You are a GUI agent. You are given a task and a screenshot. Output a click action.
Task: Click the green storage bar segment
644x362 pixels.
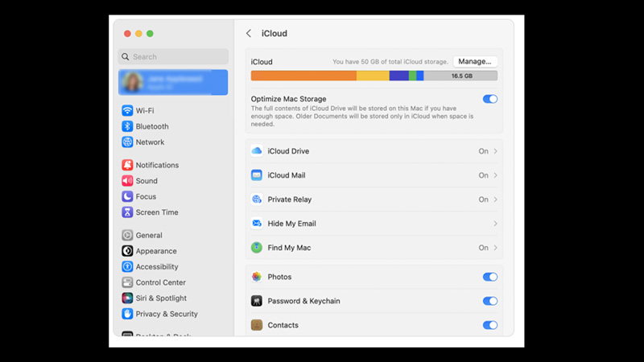(x=412, y=76)
